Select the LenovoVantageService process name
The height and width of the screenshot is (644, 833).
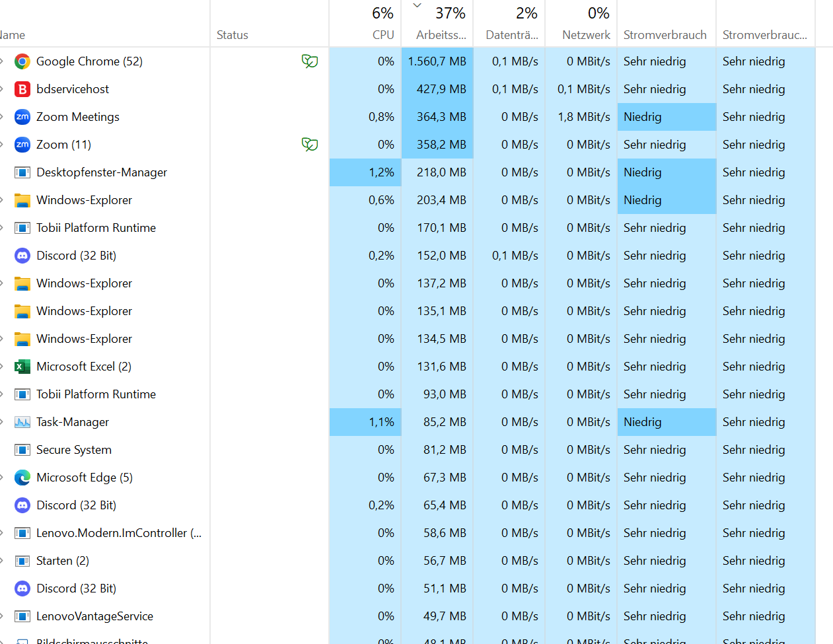click(94, 616)
